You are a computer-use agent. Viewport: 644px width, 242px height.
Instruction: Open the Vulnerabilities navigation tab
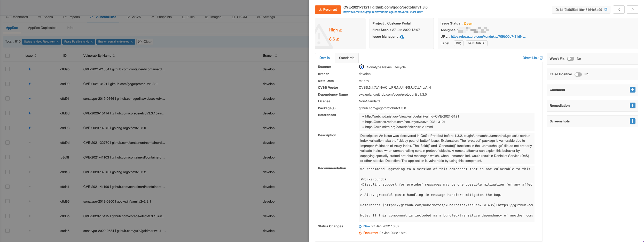(x=103, y=17)
